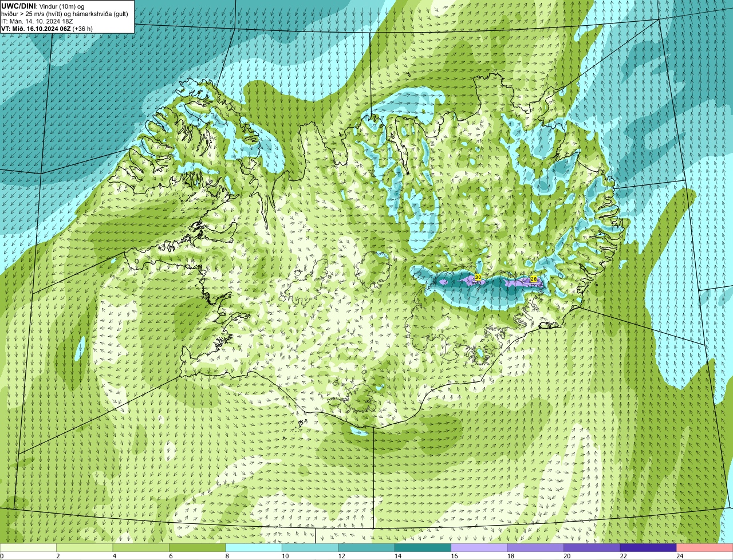The image size is (733, 560).
Task: Click the legend tick label "14"
Action: click(x=398, y=556)
